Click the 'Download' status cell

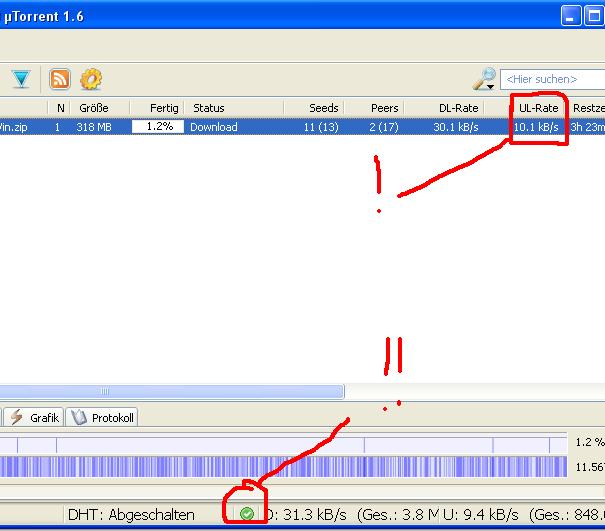(x=214, y=127)
